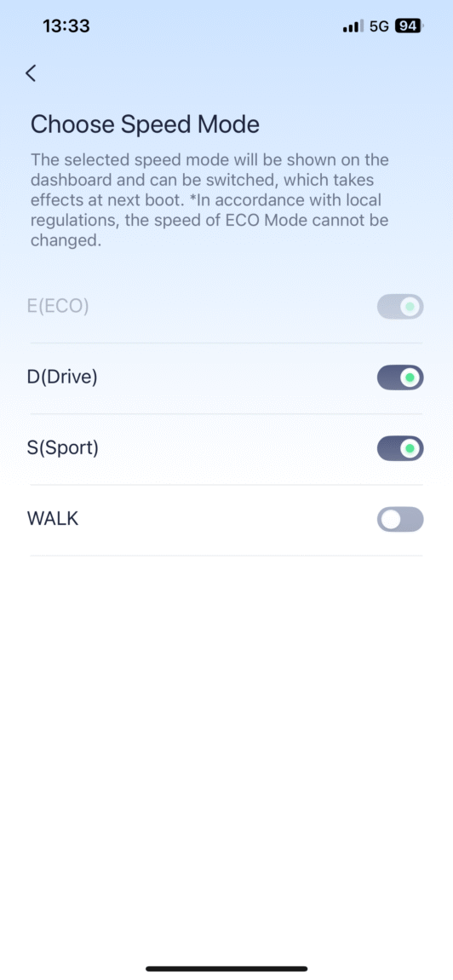Enable the WALK speed mode toggle
The width and height of the screenshot is (453, 980).
400,519
